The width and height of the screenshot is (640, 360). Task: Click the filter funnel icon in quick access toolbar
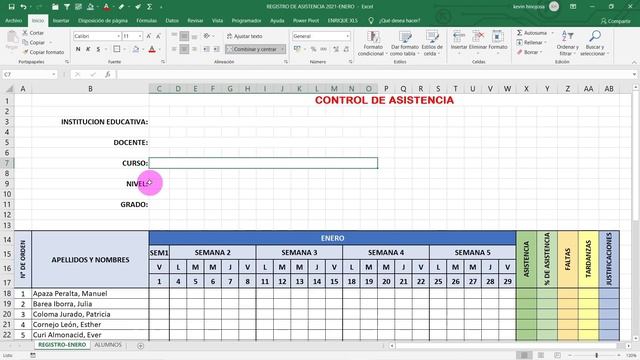pyautogui.click(x=67, y=7)
